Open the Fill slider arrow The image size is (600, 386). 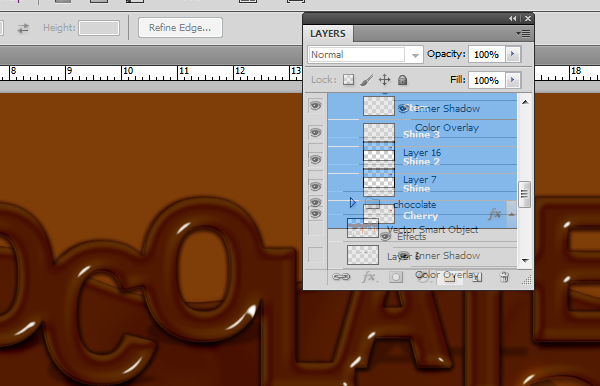513,80
